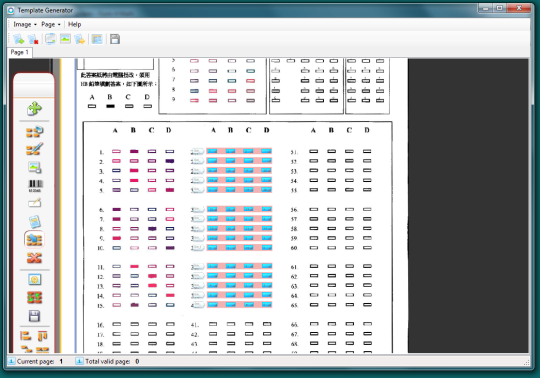Click question number '51.' on the sheet
This screenshot has height=378, width=540.
[x=294, y=152]
